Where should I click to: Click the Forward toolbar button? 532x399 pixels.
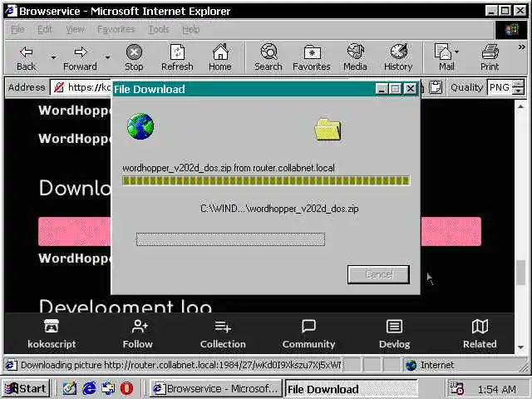click(x=80, y=57)
